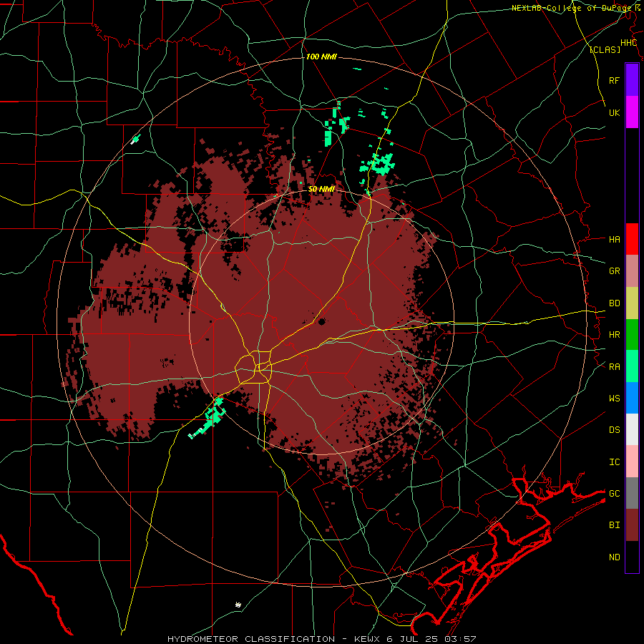
Task: Click the "HHC" product label
Action: [628, 43]
